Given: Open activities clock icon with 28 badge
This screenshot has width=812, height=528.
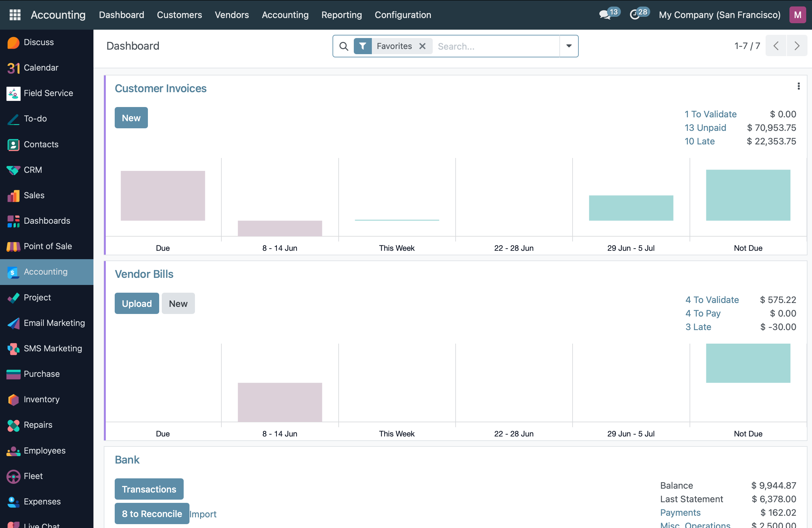Looking at the screenshot, I should (x=635, y=15).
